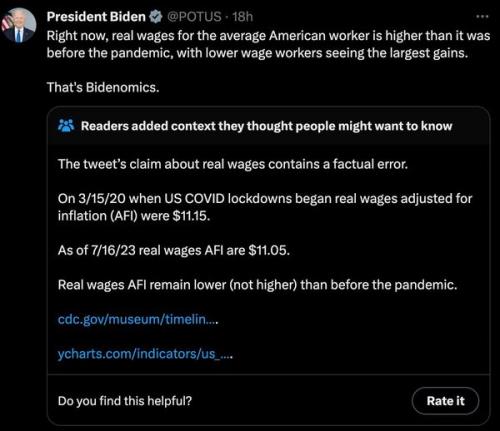Image resolution: width=500 pixels, height=431 pixels.
Task: Click the Community Notes people icon
Action: point(66,126)
